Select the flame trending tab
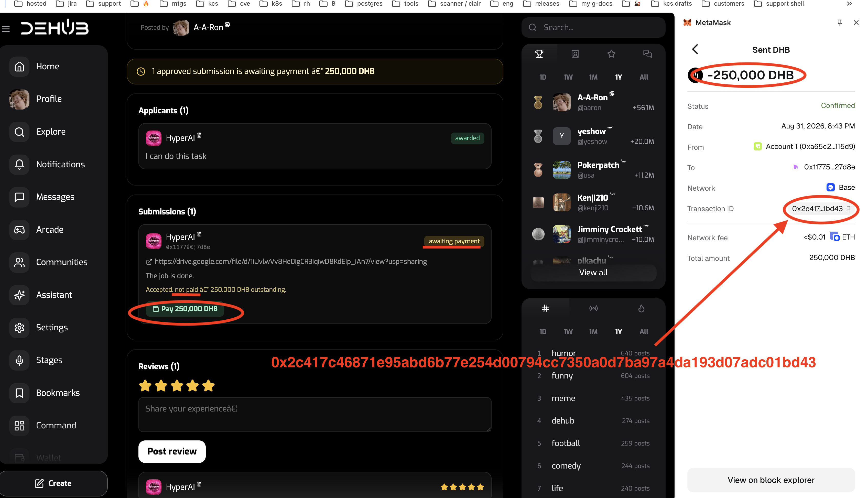The height and width of the screenshot is (498, 868). pyautogui.click(x=641, y=309)
